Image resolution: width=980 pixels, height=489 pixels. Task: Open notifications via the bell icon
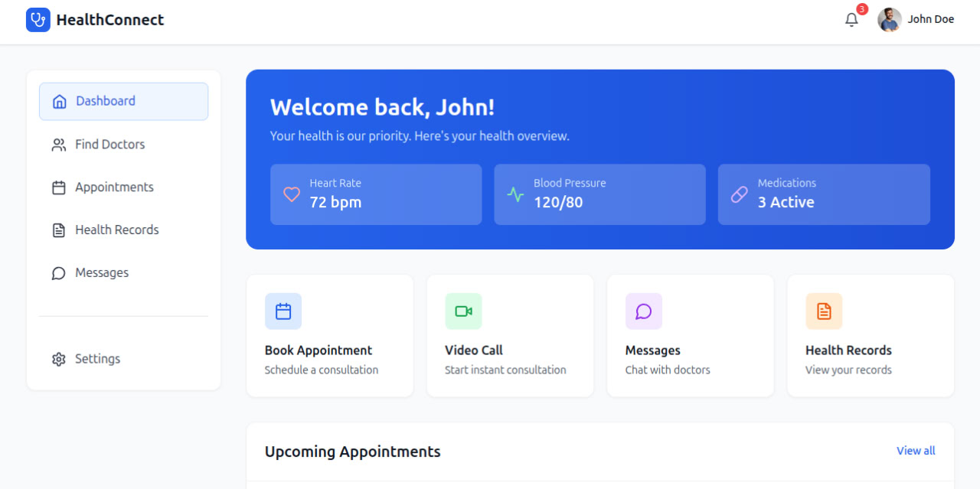coord(851,20)
